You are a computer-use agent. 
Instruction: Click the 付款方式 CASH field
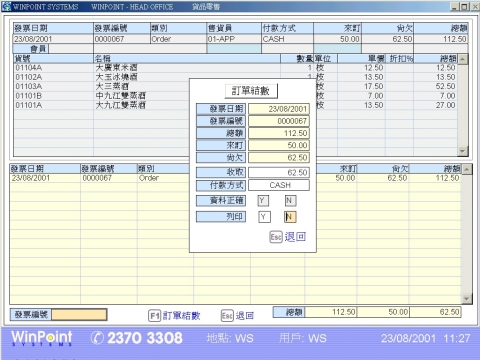point(279,185)
